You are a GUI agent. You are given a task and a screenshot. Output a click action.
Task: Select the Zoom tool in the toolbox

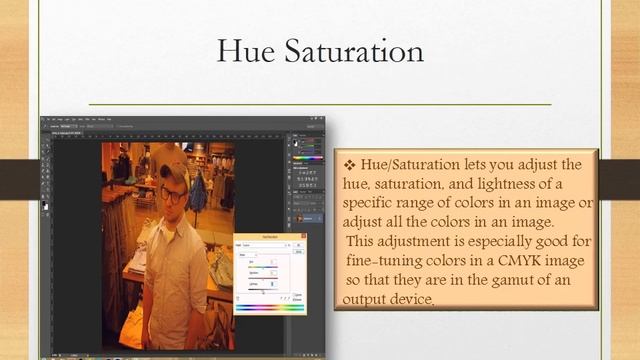(x=47, y=196)
